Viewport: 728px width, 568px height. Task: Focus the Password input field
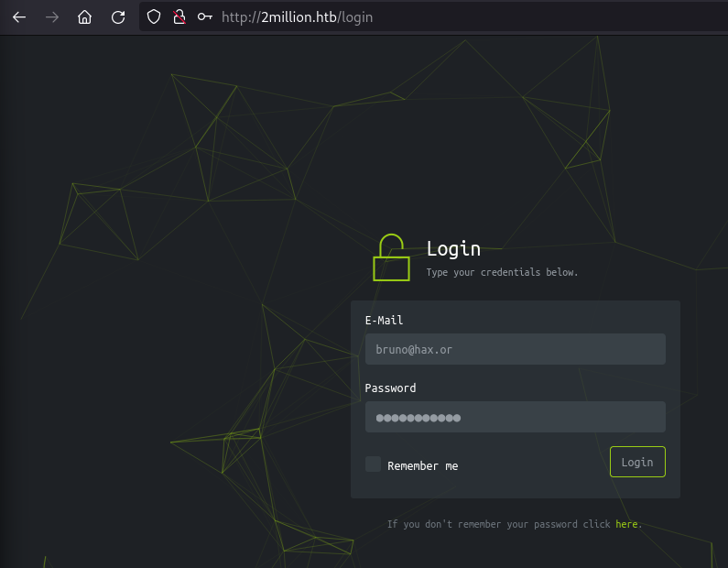(x=515, y=417)
